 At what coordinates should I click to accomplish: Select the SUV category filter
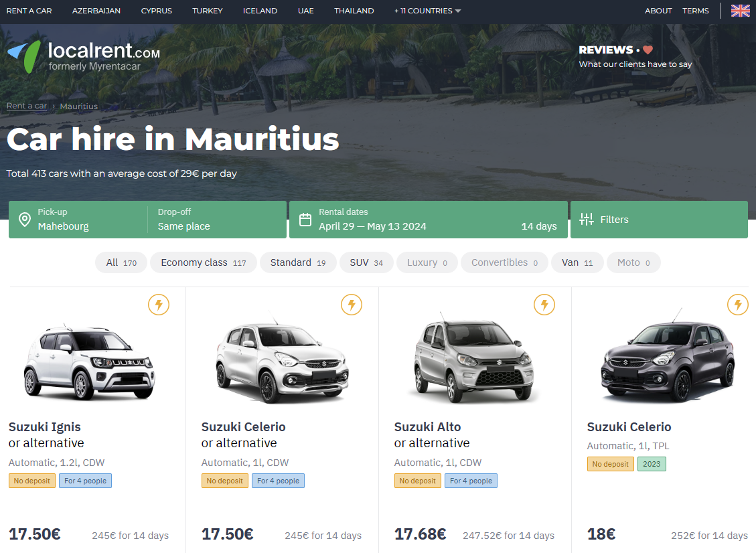(366, 262)
